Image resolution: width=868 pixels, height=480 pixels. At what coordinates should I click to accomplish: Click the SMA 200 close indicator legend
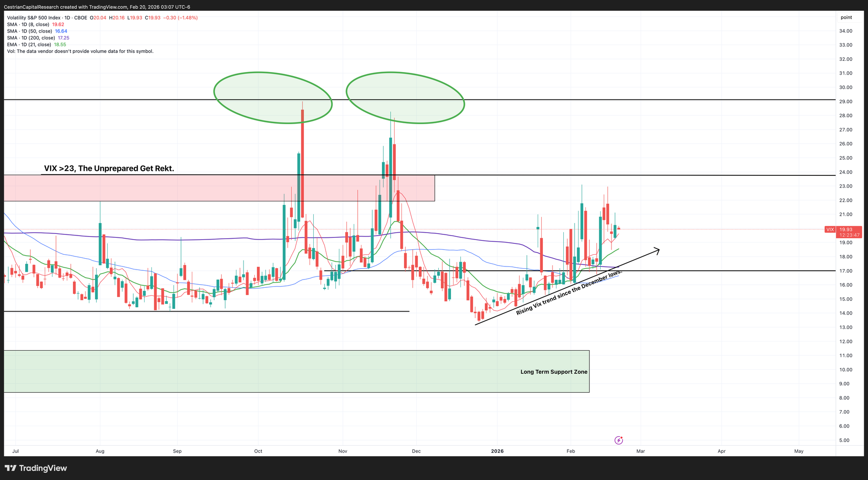click(31, 38)
